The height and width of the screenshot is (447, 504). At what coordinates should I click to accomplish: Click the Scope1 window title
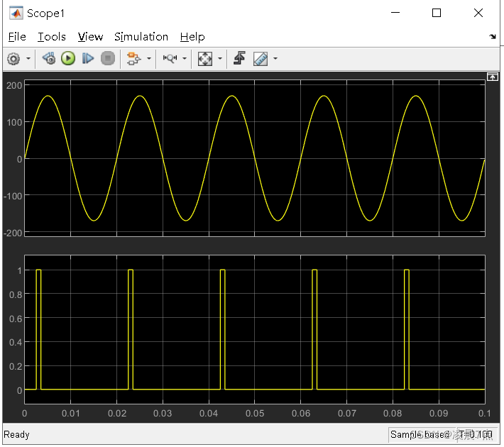tap(45, 13)
